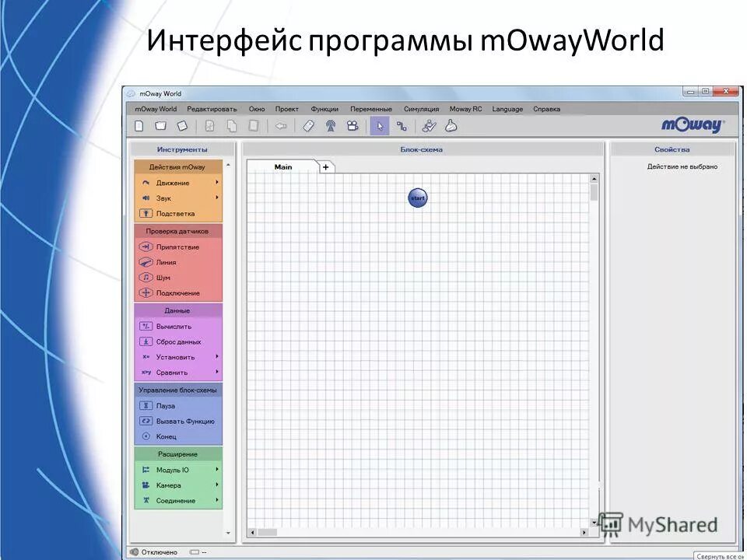Click the paste icon in the toolbar
Image resolution: width=747 pixels, height=560 pixels.
point(254,126)
